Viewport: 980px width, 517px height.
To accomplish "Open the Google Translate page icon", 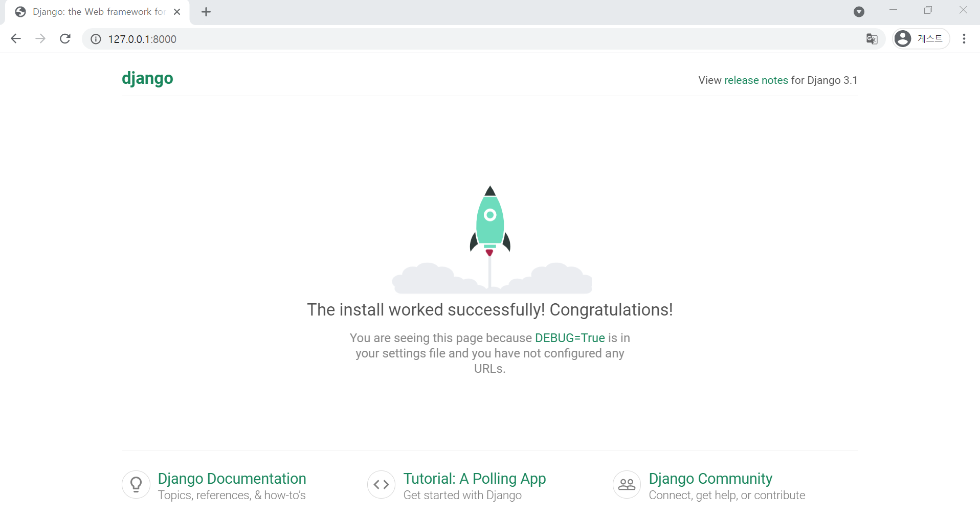I will [872, 39].
